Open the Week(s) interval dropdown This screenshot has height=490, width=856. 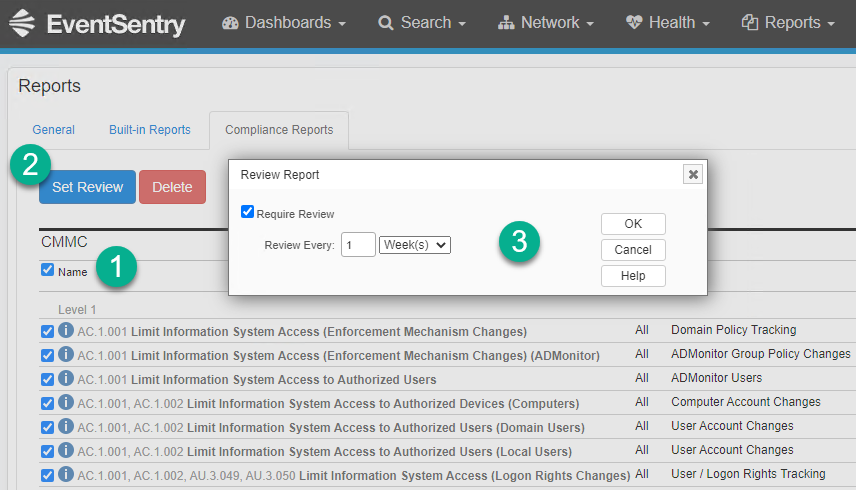(x=415, y=245)
